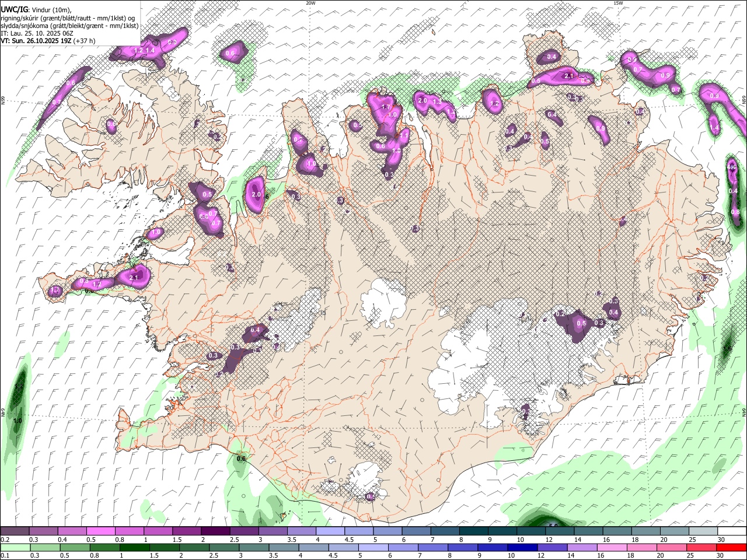Image resolution: width=747 pixels, height=560 pixels.
Task: Click the "0.2" label starting the top legend row
Action: tap(5, 540)
